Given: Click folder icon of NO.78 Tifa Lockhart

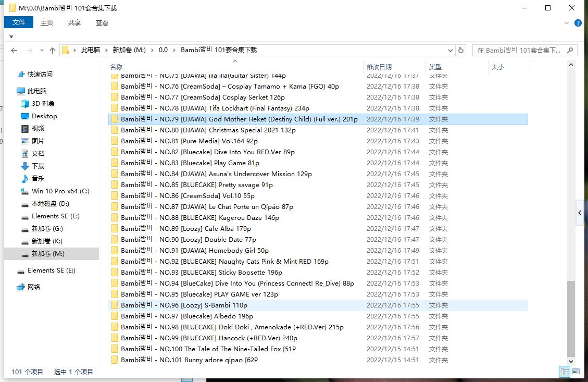Looking at the screenshot, I should tap(115, 108).
